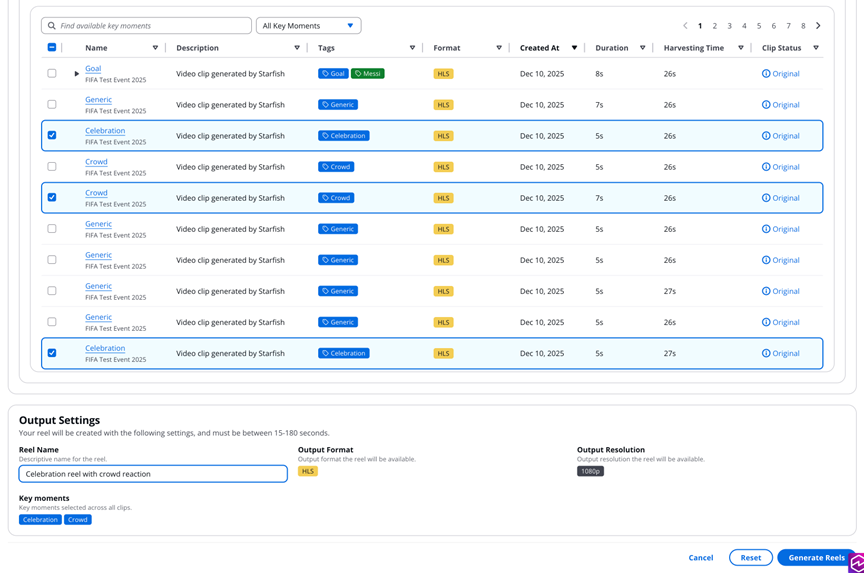Click the Reel Name text field

click(153, 474)
